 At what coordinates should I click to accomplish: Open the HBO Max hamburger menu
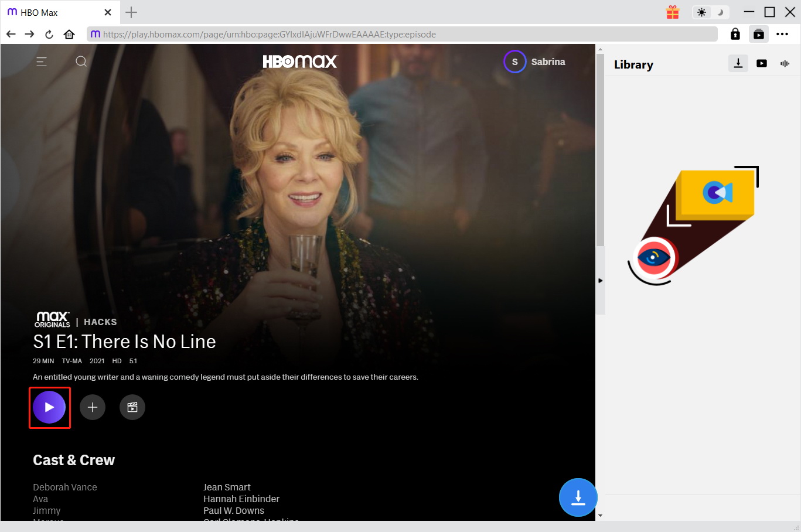42,61
